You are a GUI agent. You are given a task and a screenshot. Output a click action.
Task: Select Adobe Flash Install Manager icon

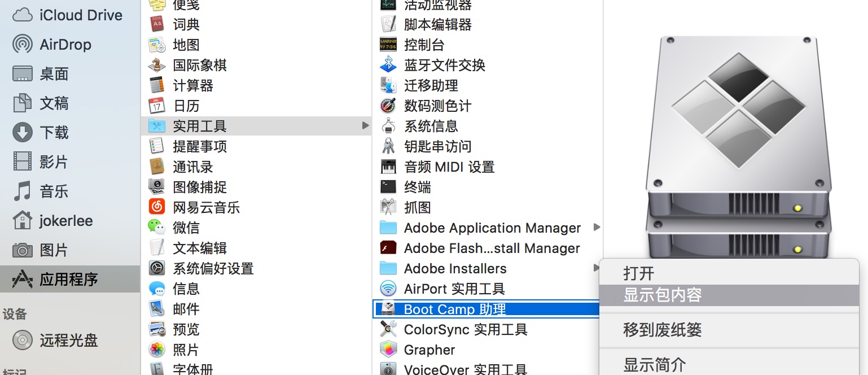click(388, 248)
